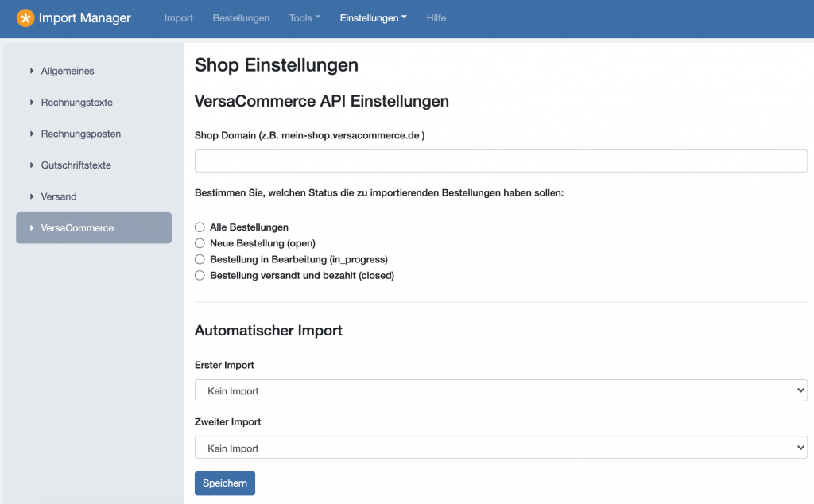Click the Shop Einstellungen heading
The image size is (814, 504).
pos(276,65)
